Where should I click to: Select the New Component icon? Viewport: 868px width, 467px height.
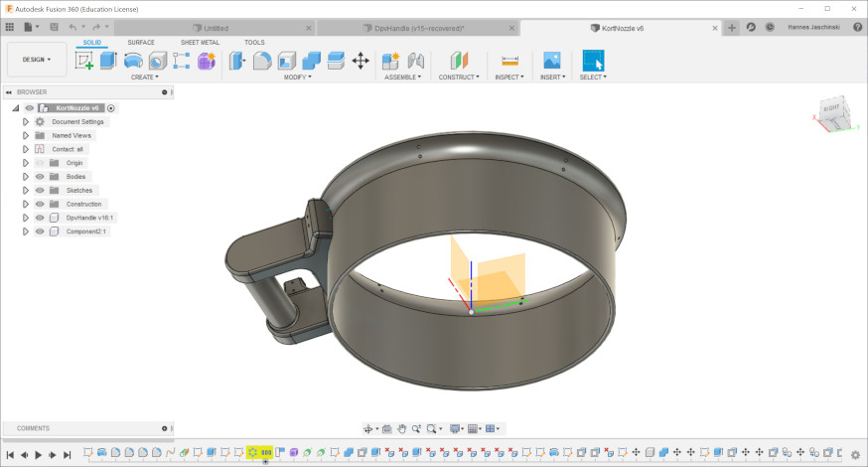pyautogui.click(x=390, y=61)
